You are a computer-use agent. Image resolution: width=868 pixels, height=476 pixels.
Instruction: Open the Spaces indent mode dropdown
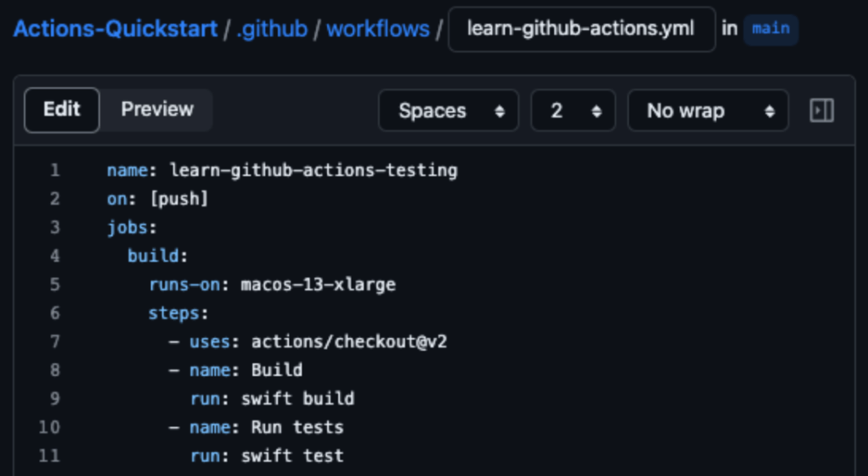pos(448,111)
